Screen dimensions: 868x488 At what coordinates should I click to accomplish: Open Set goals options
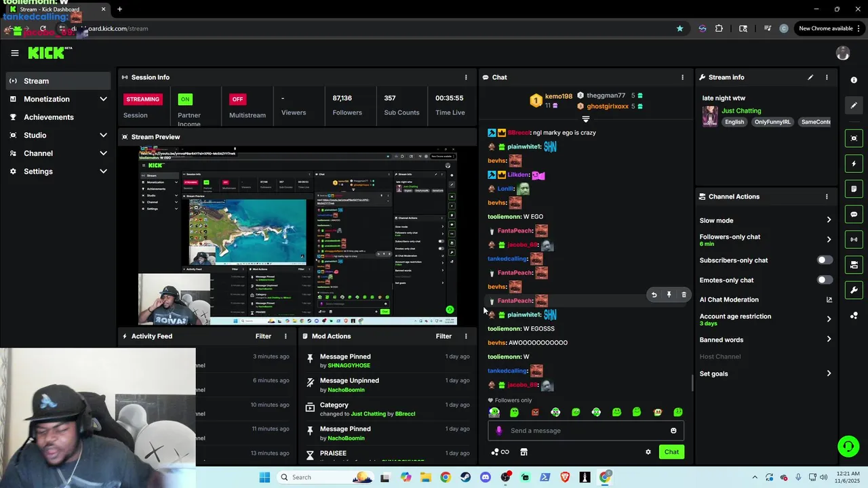pos(766,373)
